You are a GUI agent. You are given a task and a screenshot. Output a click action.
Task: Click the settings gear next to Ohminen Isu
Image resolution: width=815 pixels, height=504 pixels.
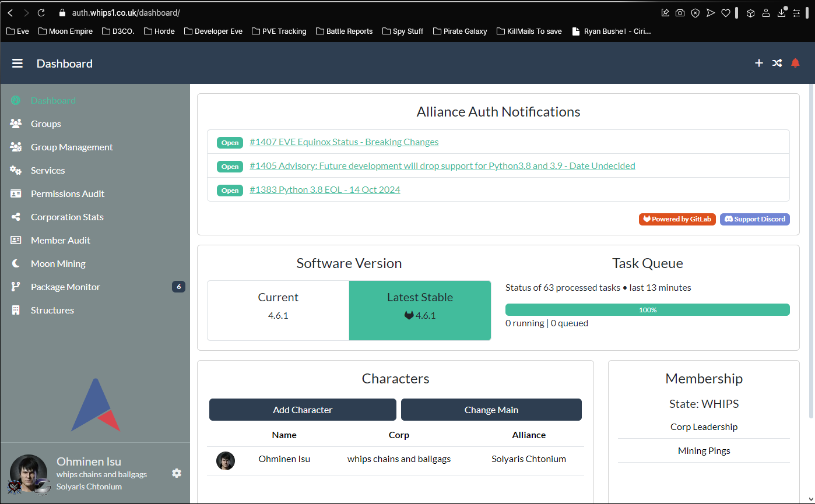(177, 474)
